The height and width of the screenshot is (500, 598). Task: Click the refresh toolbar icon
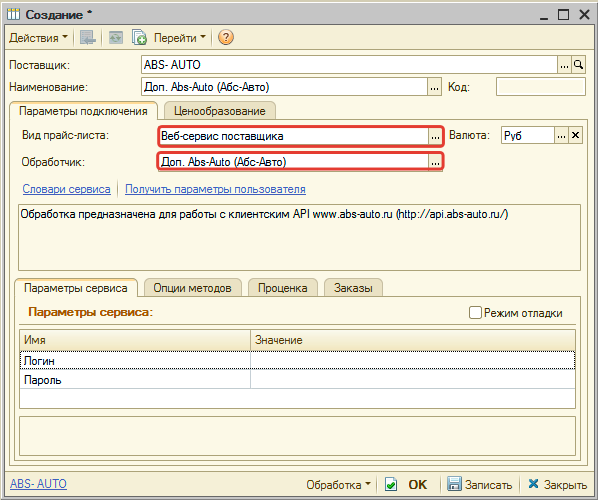point(116,37)
